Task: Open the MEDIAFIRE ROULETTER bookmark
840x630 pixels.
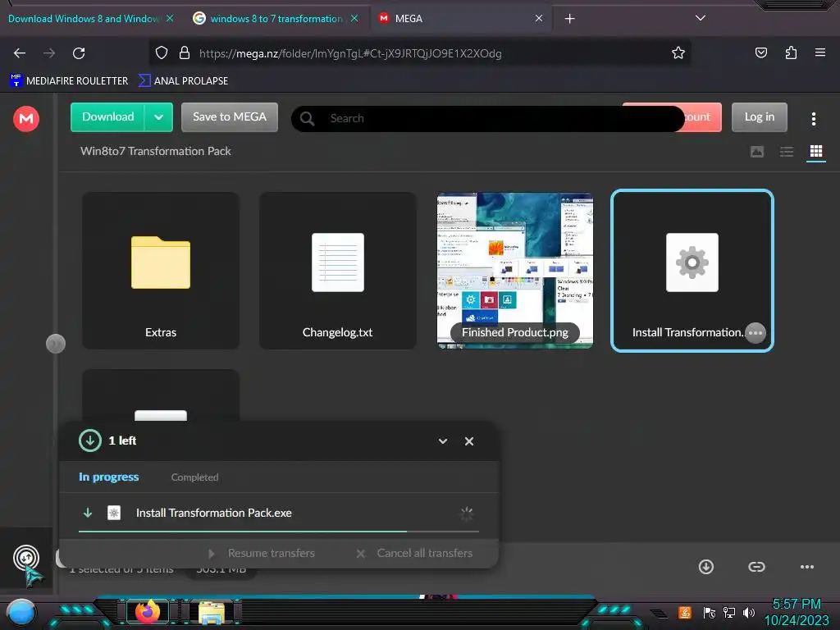Action: click(x=69, y=81)
